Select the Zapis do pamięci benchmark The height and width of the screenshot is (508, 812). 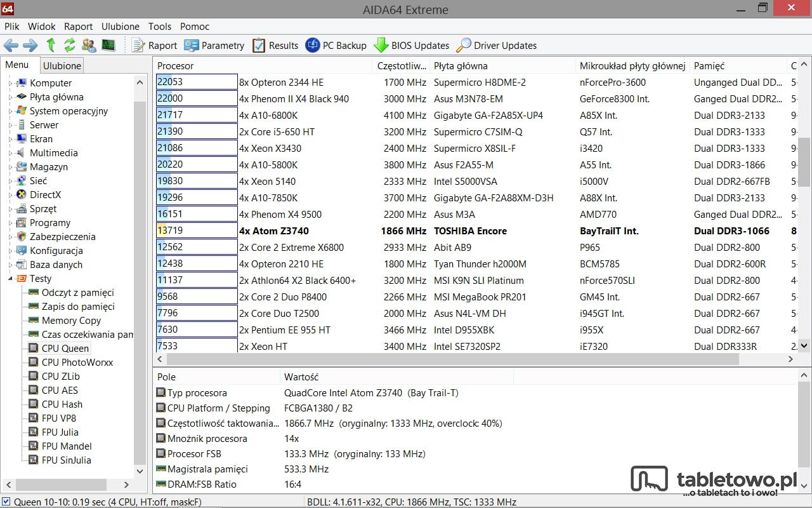pyautogui.click(x=78, y=307)
